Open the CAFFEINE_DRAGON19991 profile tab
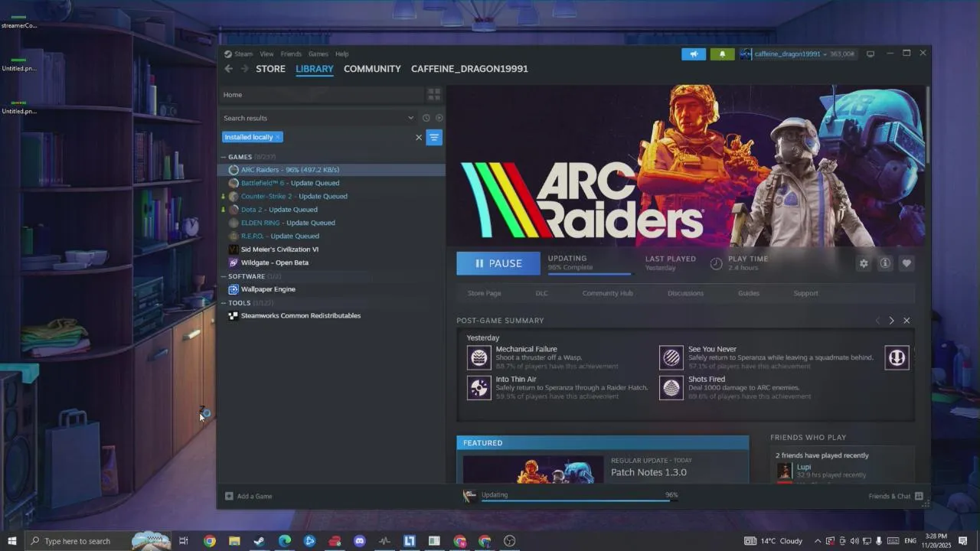This screenshot has width=980, height=551. (469, 69)
